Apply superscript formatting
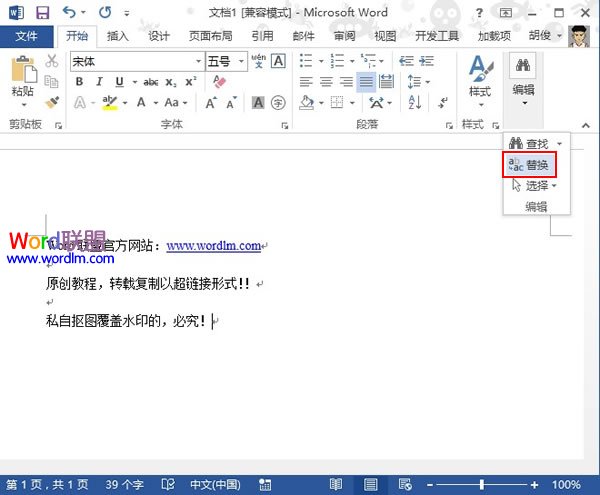Screen dimensions: 600x495 click(191, 82)
